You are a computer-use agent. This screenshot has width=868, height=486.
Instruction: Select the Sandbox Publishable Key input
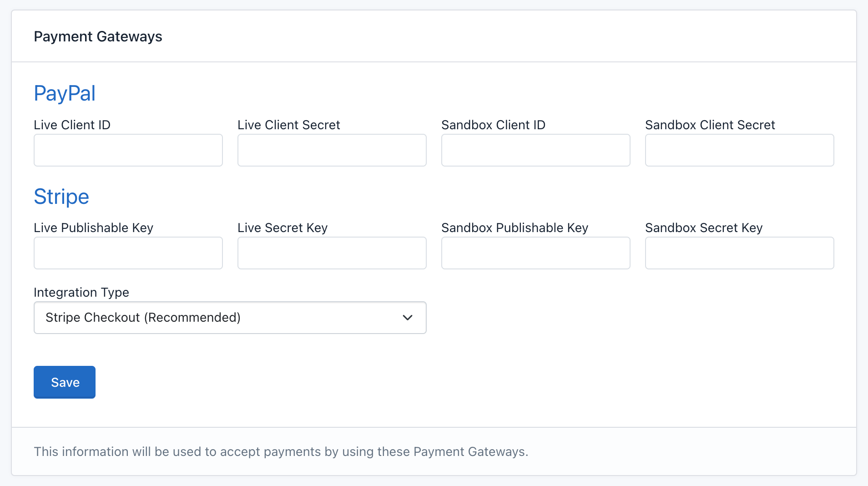(x=535, y=253)
